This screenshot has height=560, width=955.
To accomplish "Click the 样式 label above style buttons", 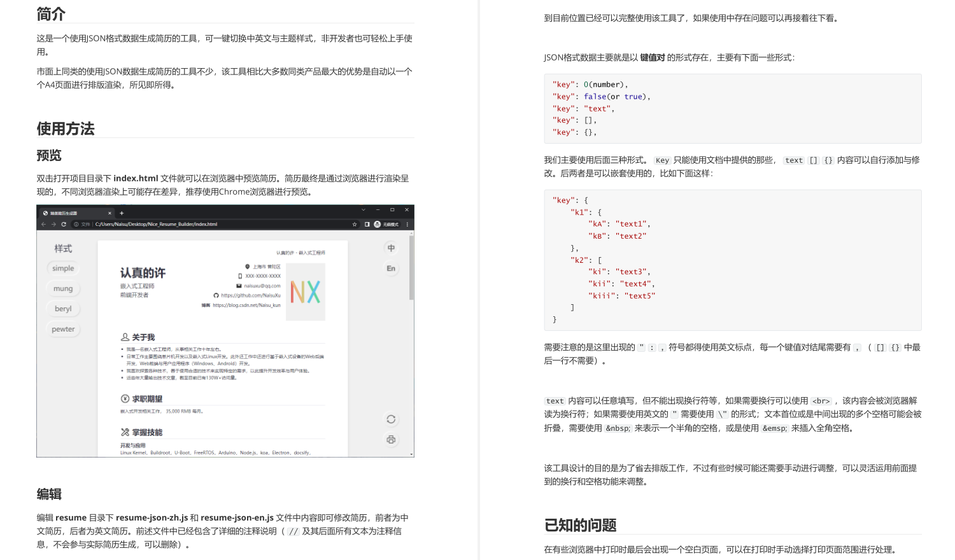I will [63, 248].
